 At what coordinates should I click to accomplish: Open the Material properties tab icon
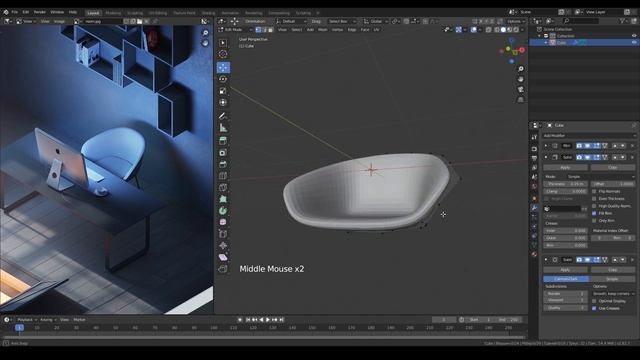pos(534,254)
